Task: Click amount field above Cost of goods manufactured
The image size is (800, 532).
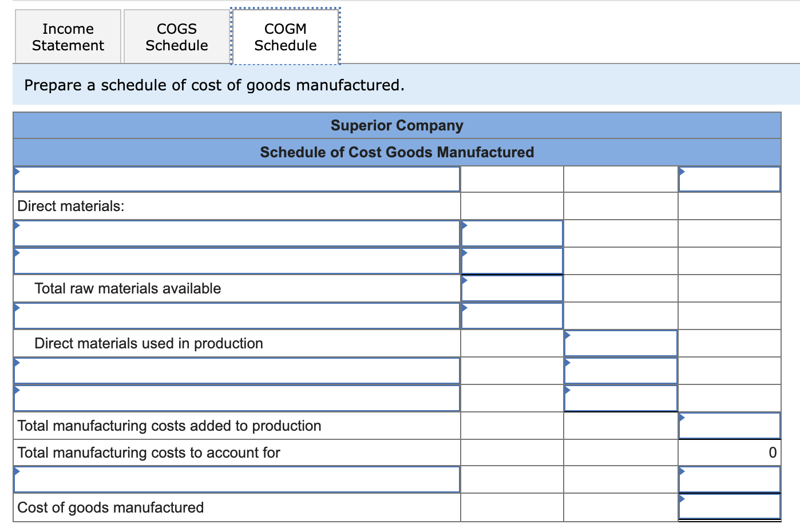Action: pos(730,479)
